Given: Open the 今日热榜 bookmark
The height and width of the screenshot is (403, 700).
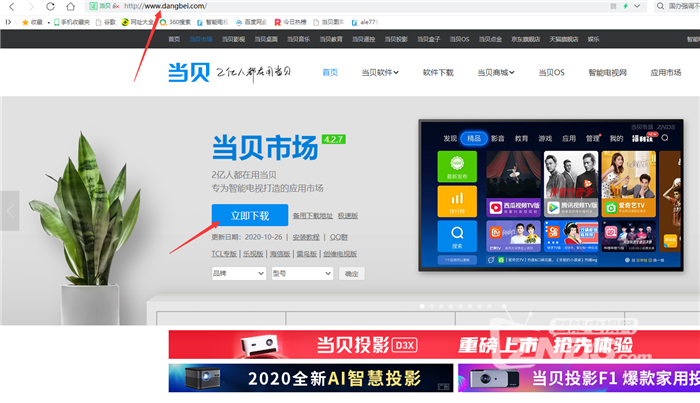Looking at the screenshot, I should coord(290,22).
